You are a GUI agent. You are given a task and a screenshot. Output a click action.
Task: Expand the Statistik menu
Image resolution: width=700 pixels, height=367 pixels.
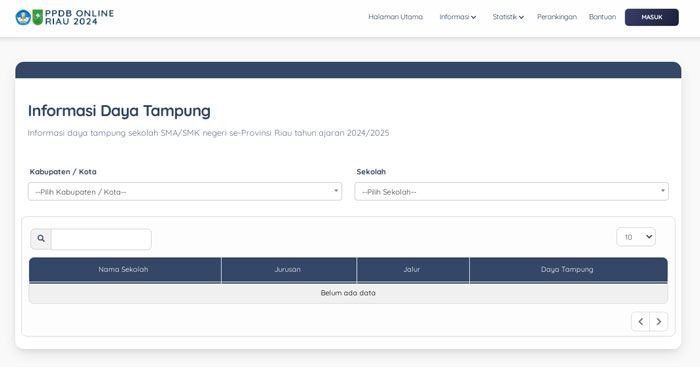[x=508, y=17]
